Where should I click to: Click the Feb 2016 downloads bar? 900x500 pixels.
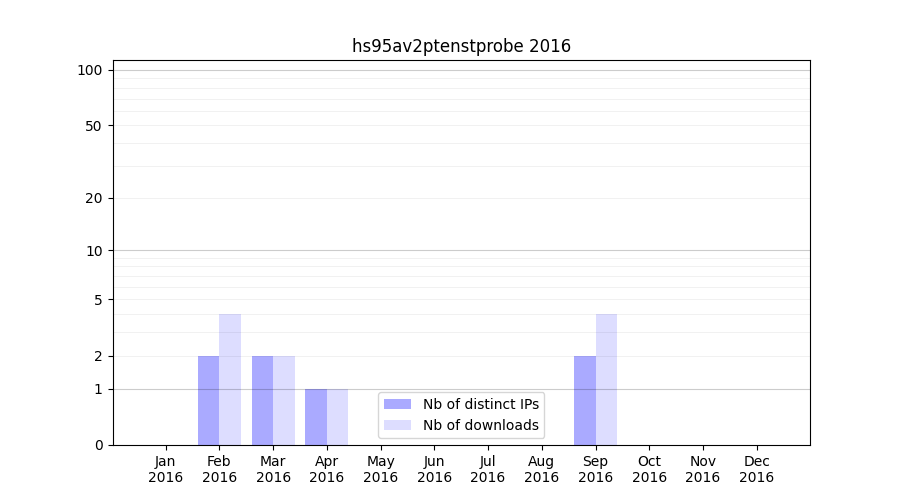pyautogui.click(x=230, y=380)
